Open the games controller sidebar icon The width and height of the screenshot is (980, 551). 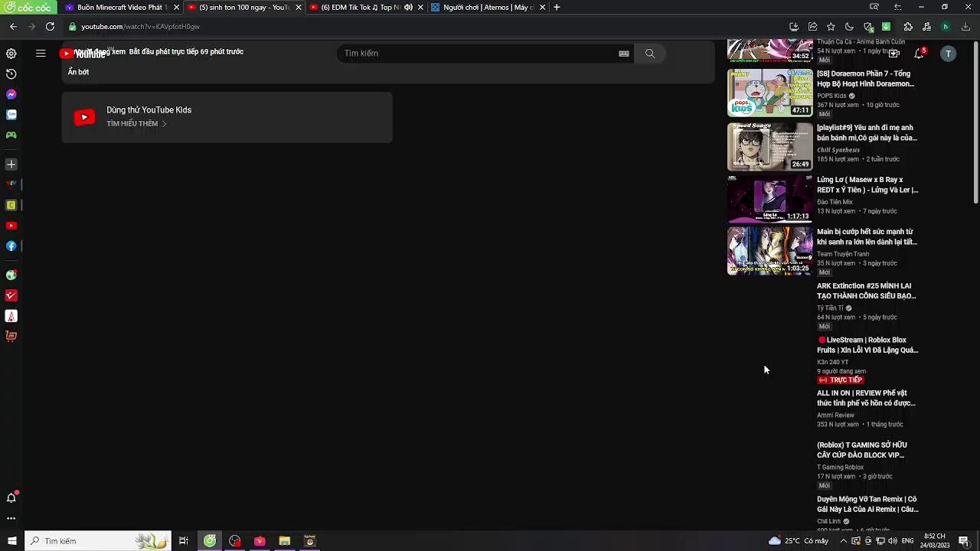point(11,135)
